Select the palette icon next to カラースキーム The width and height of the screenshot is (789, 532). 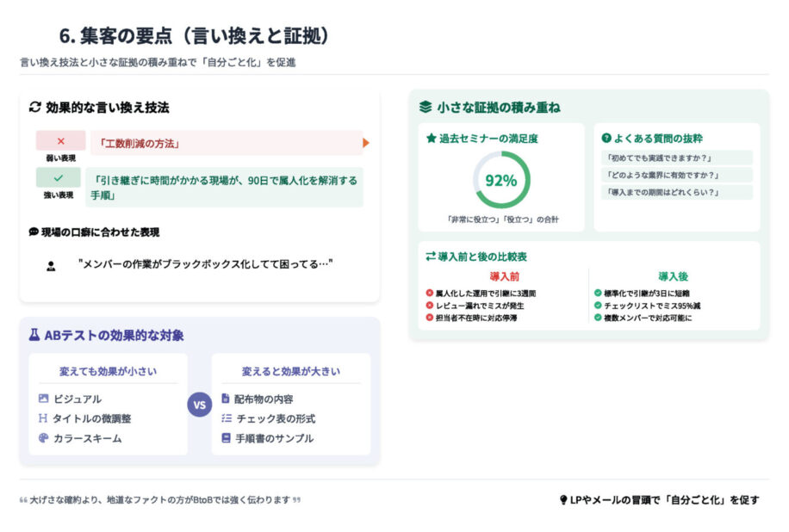(44, 438)
